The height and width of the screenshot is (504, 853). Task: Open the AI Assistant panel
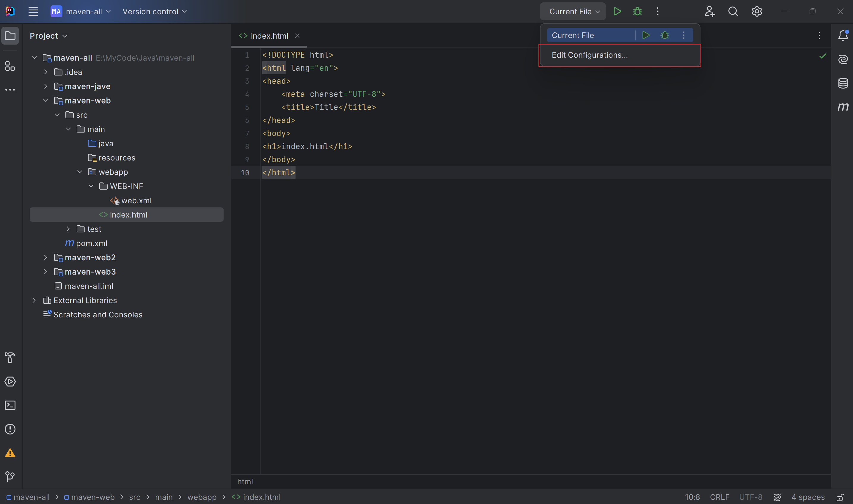pyautogui.click(x=843, y=59)
